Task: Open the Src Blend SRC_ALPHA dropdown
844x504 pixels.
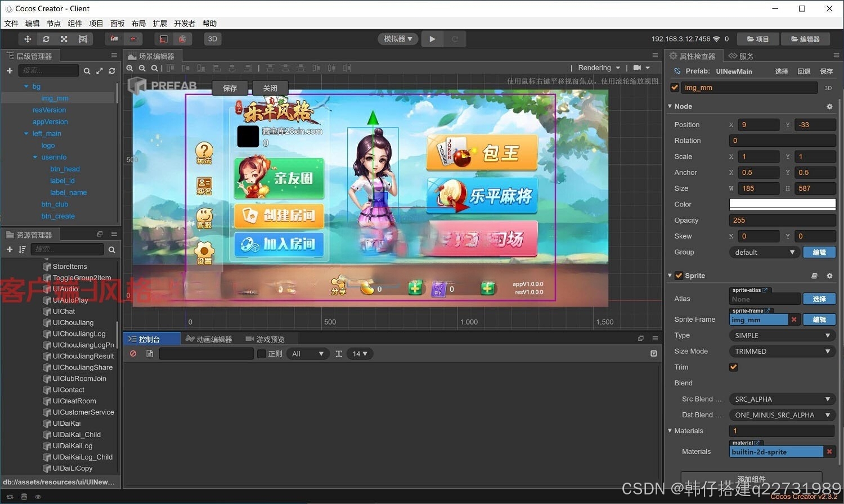Action: click(783, 399)
